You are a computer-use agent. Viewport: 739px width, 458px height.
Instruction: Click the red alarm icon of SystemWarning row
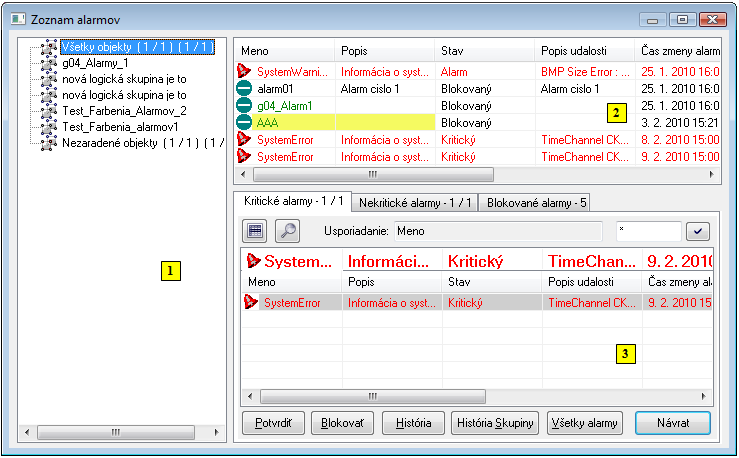[x=244, y=72]
